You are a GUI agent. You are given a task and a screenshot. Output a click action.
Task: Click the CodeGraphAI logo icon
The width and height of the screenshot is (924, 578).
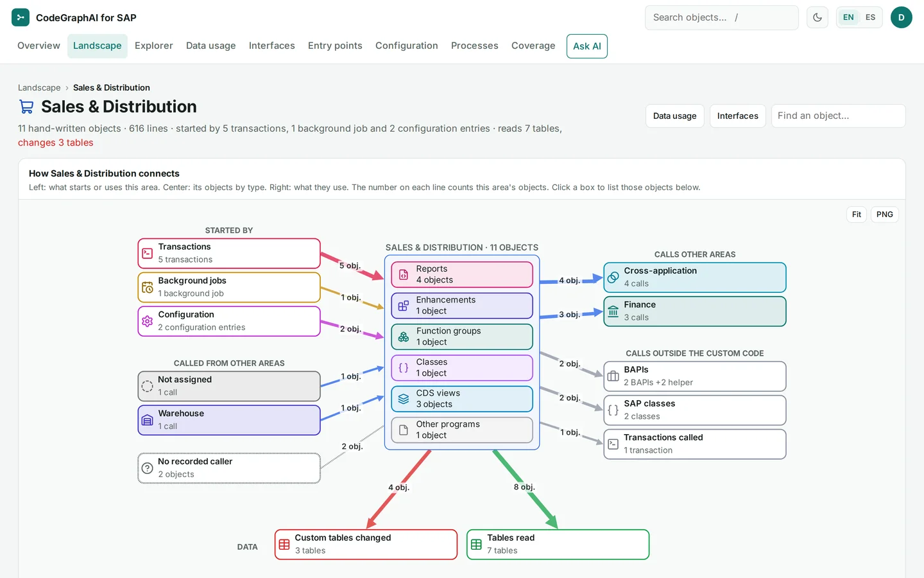coord(21,17)
